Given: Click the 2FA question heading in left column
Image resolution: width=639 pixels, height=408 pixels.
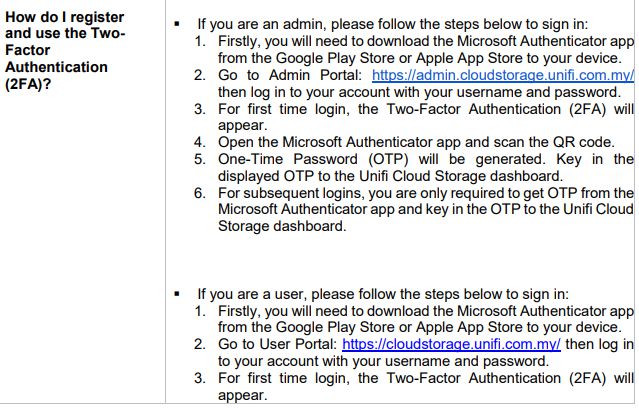Looking at the screenshot, I should pyautogui.click(x=65, y=50).
